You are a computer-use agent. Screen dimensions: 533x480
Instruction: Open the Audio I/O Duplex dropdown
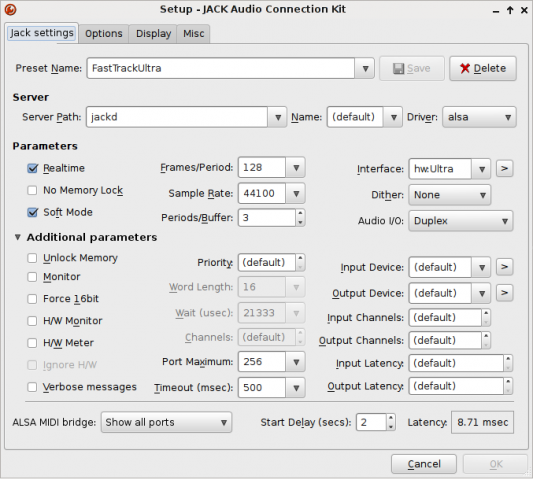click(461, 221)
